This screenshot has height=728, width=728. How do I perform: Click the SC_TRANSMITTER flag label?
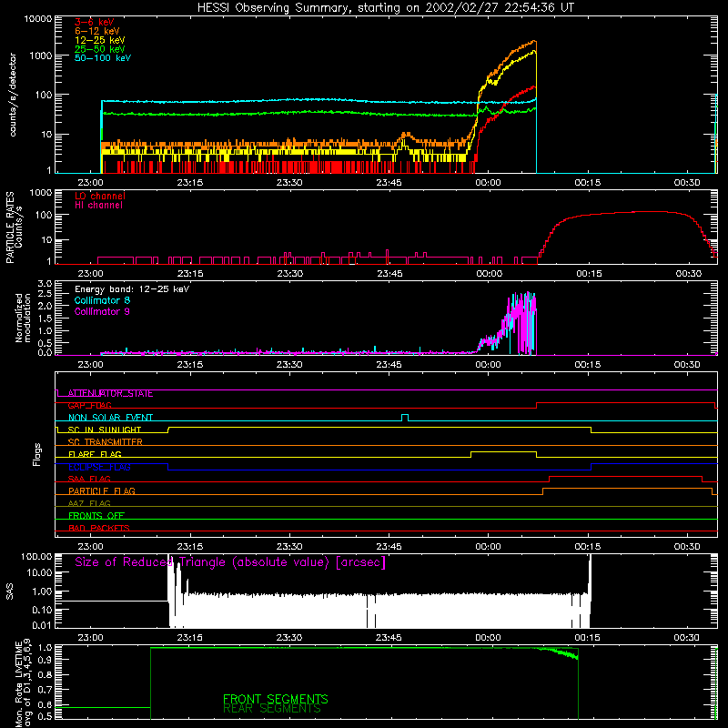105,442
